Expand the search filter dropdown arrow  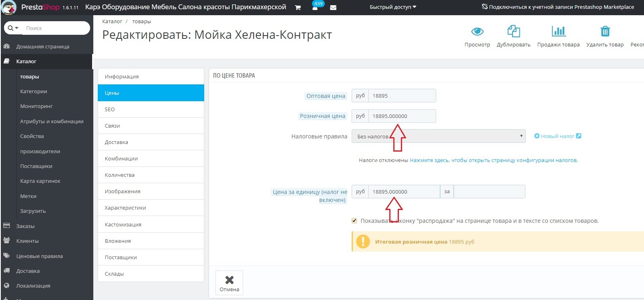point(17,28)
